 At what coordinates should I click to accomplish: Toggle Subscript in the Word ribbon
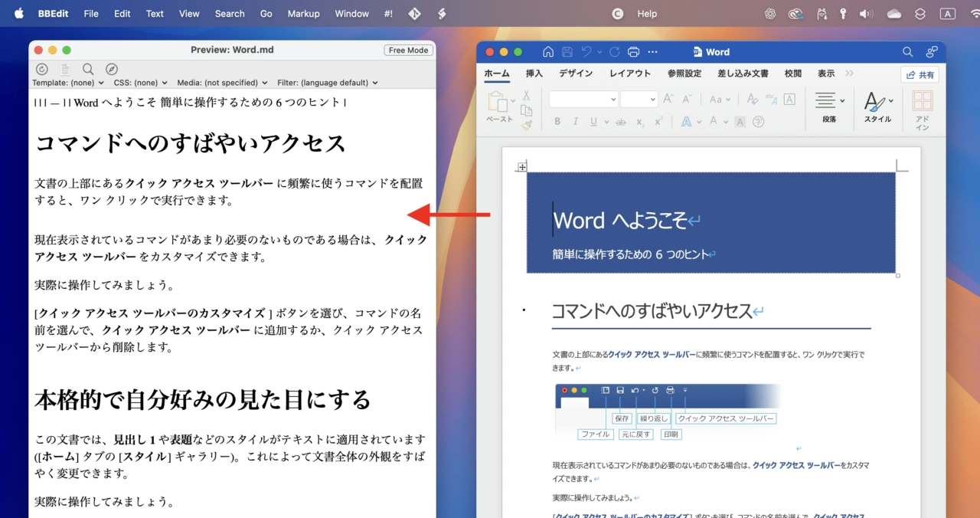pos(640,122)
